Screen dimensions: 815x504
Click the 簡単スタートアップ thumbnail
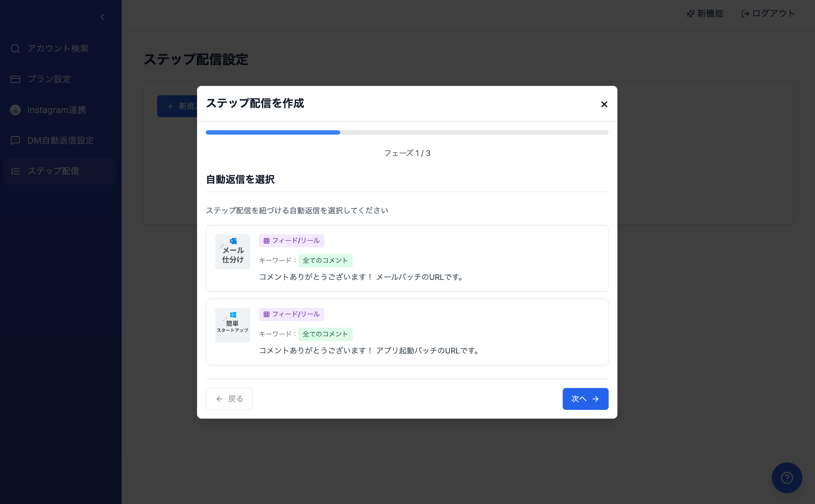click(x=232, y=325)
